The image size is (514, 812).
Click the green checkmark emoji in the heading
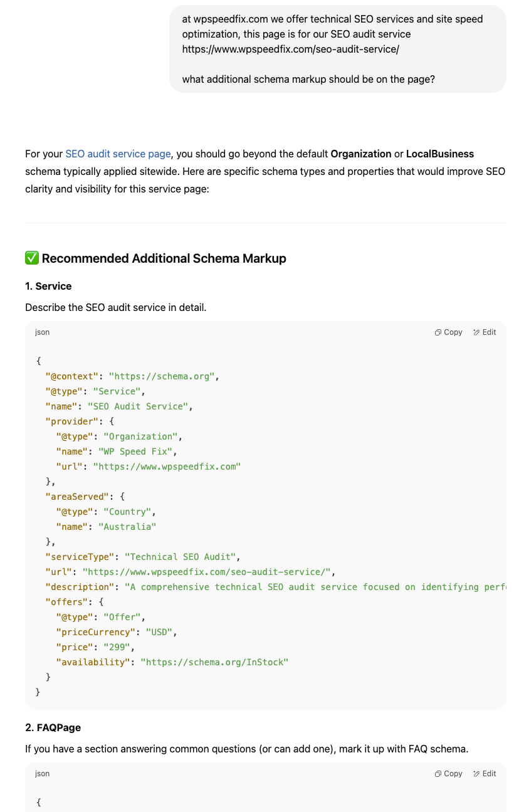tap(32, 258)
